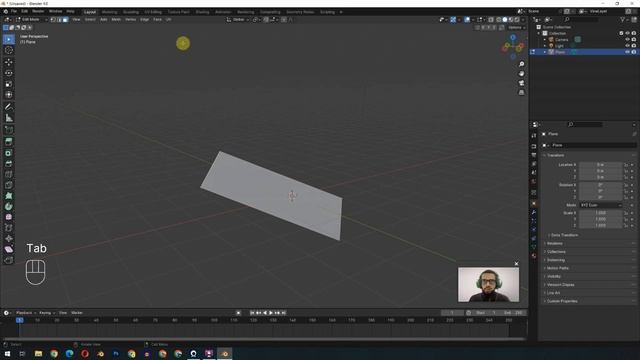Open the Object properties orange square tab
The width and height of the screenshot is (640, 360).
tap(534, 203)
